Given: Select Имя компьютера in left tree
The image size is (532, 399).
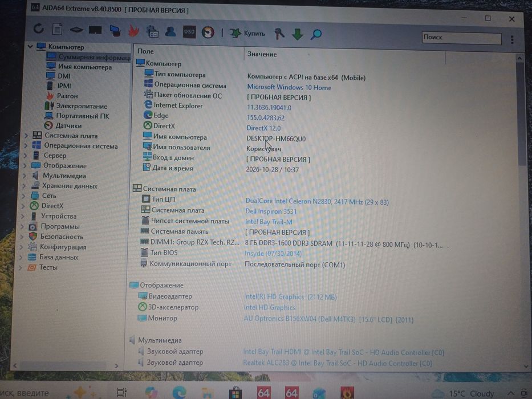Looking at the screenshot, I should coord(84,67).
